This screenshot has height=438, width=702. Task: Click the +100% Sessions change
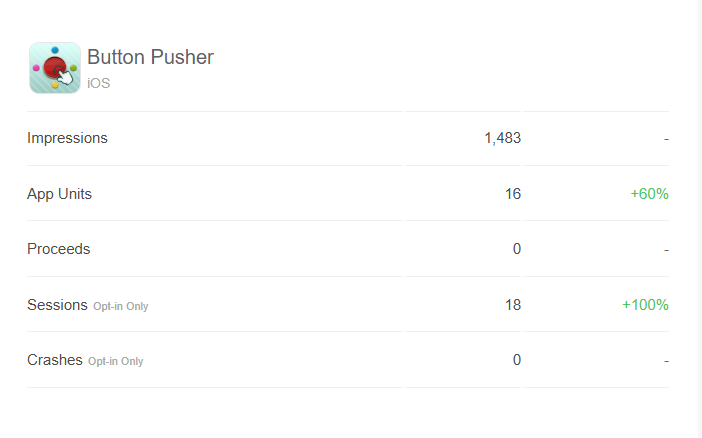(645, 305)
